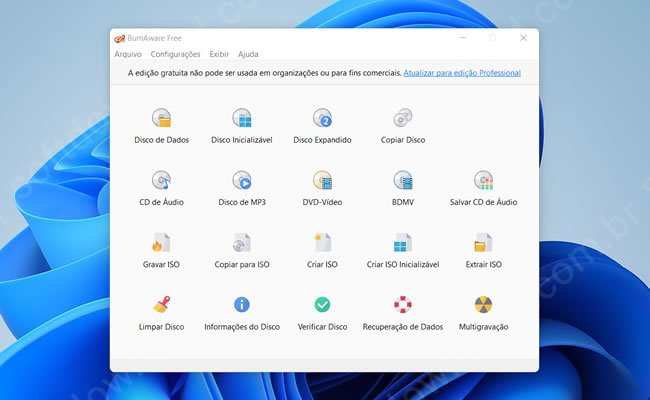Open the Configurações menu

pyautogui.click(x=175, y=54)
